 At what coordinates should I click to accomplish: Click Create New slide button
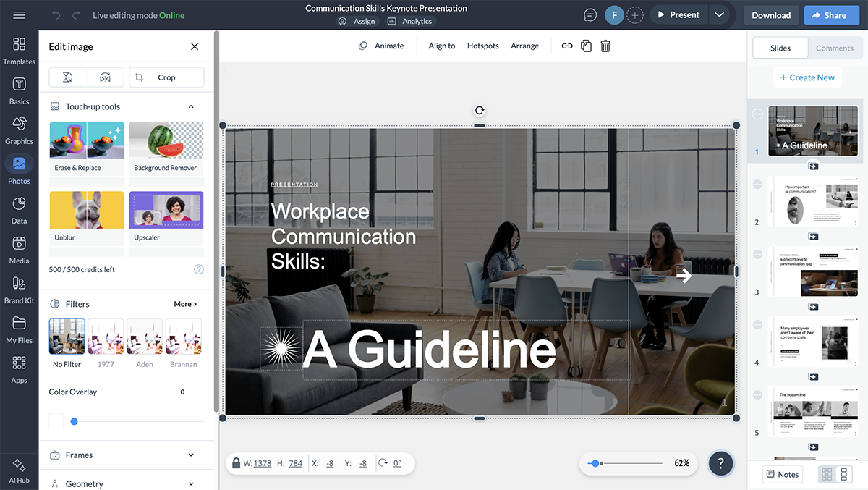(807, 77)
